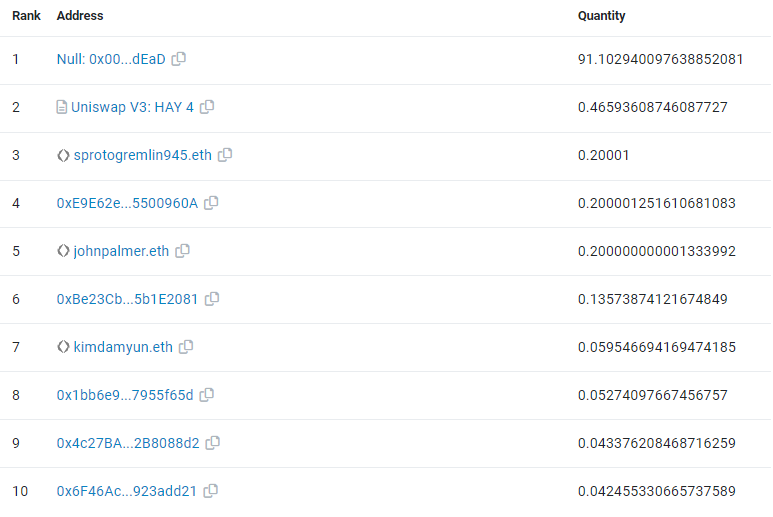Copy address 0x4c27BA...2B8088d2

tap(213, 443)
